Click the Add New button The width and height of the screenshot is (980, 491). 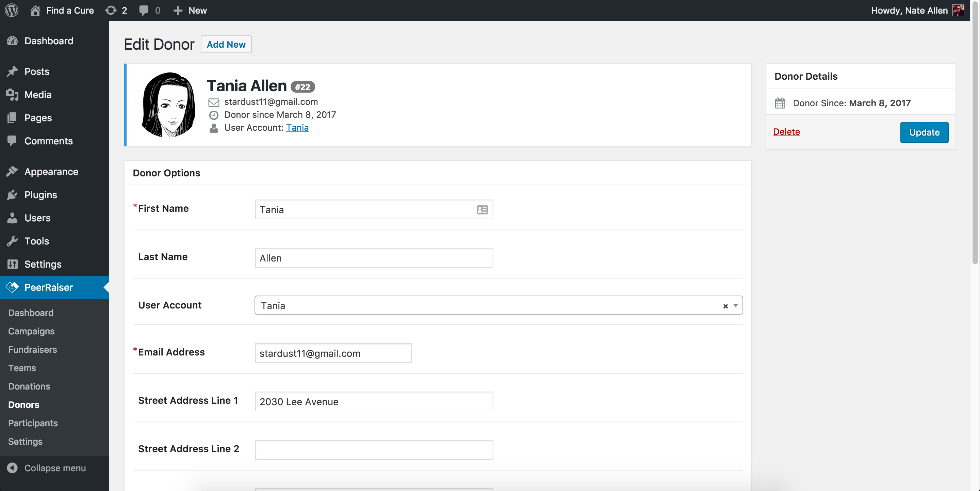click(x=226, y=45)
